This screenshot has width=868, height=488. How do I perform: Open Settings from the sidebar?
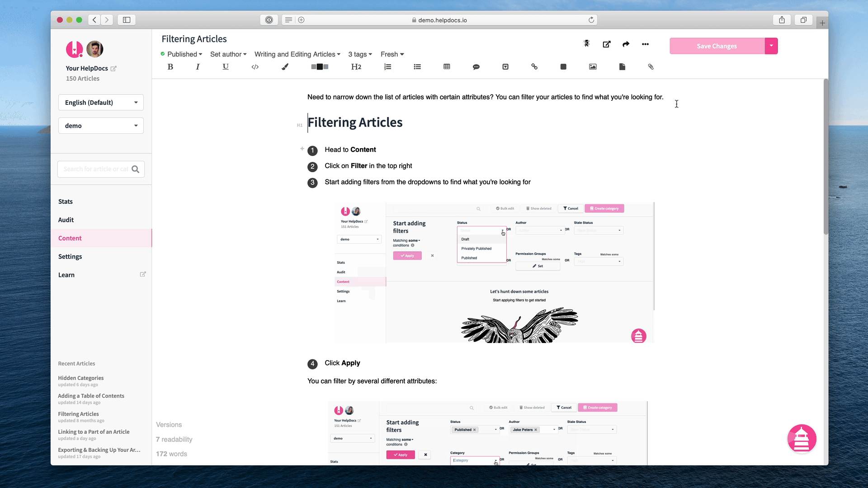click(70, 257)
